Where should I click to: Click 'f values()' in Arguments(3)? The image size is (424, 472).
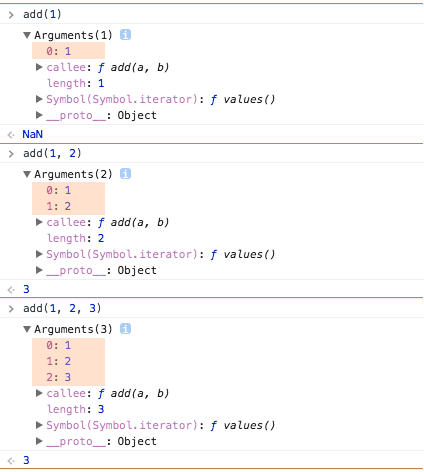[x=243, y=425]
